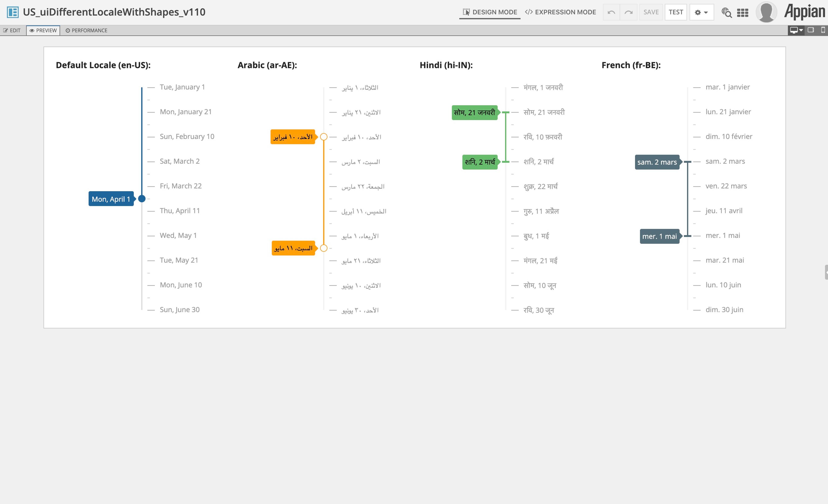
Task: Click the Wed, May 1 axis label
Action: coord(178,235)
